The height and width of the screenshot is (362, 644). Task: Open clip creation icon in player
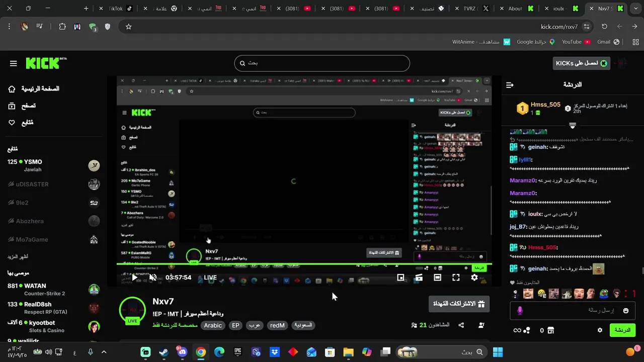(419, 278)
